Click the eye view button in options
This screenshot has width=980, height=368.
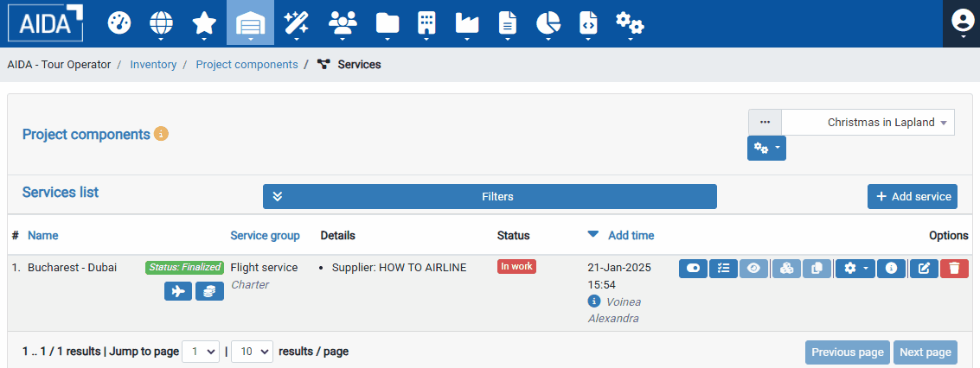[x=753, y=268]
